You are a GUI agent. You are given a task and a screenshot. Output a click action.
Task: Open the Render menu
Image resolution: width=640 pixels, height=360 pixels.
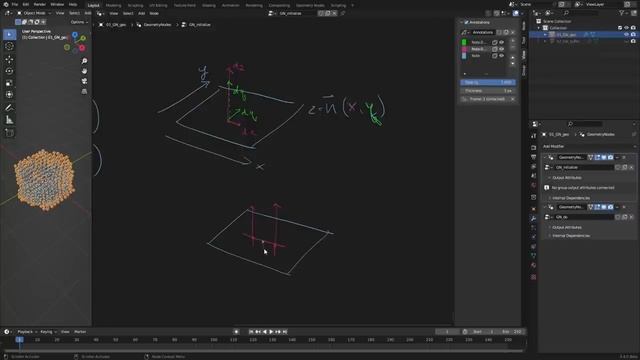click(x=40, y=4)
